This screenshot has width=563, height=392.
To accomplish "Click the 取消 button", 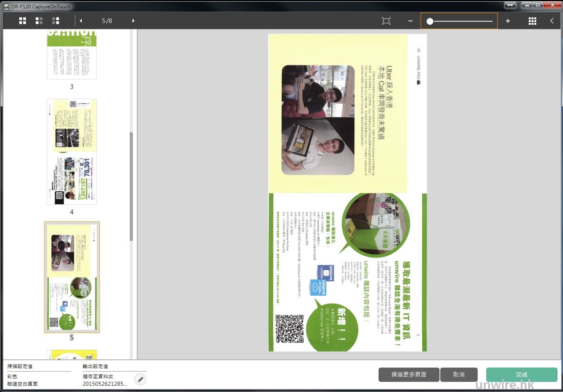I will click(459, 374).
